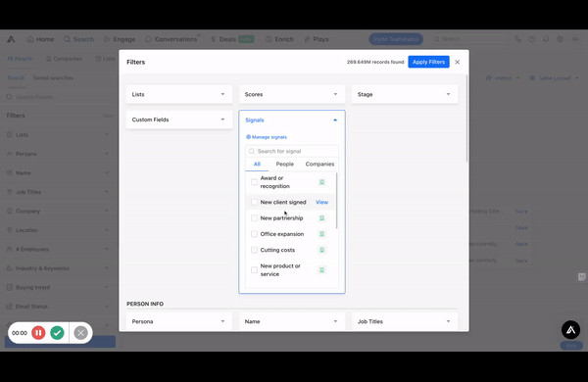Screen dimensions: 588x382
Task: Open the settings gear icon
Action: point(560,39)
